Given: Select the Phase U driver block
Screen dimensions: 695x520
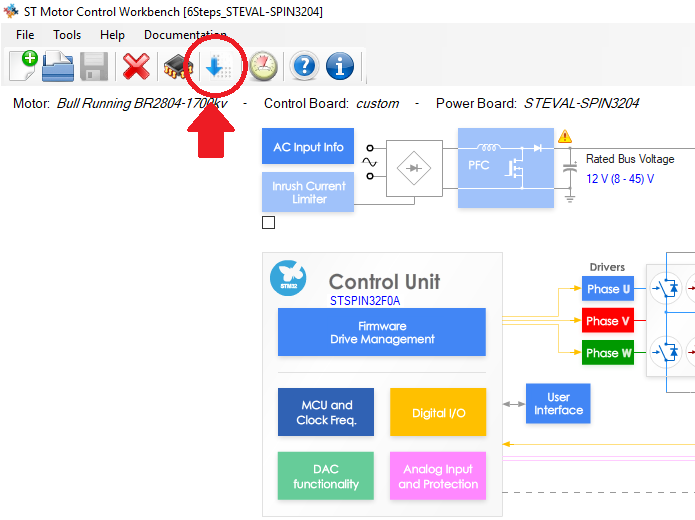Looking at the screenshot, I should click(608, 289).
